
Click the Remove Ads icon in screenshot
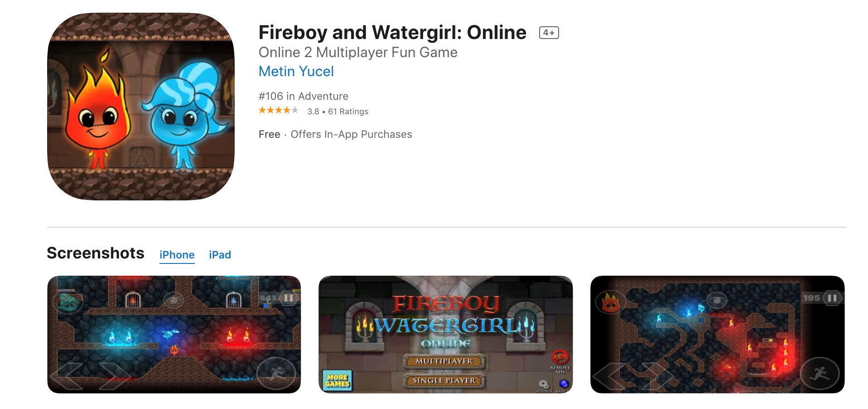pos(560,361)
